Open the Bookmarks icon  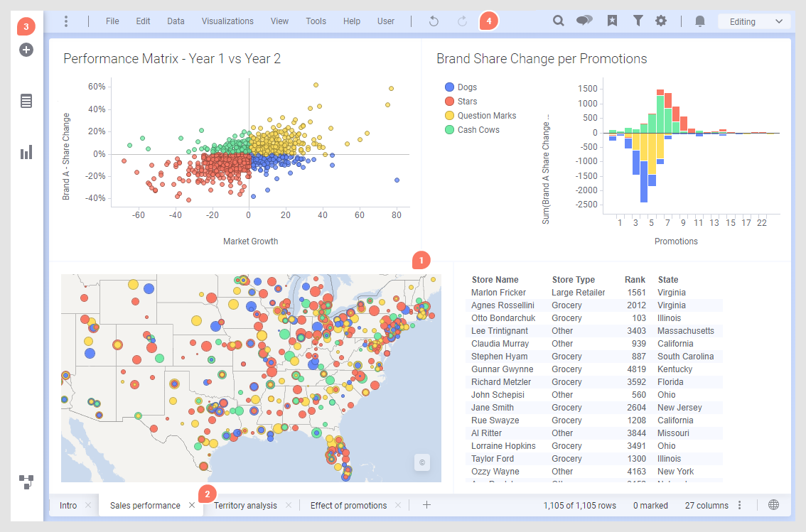point(613,21)
